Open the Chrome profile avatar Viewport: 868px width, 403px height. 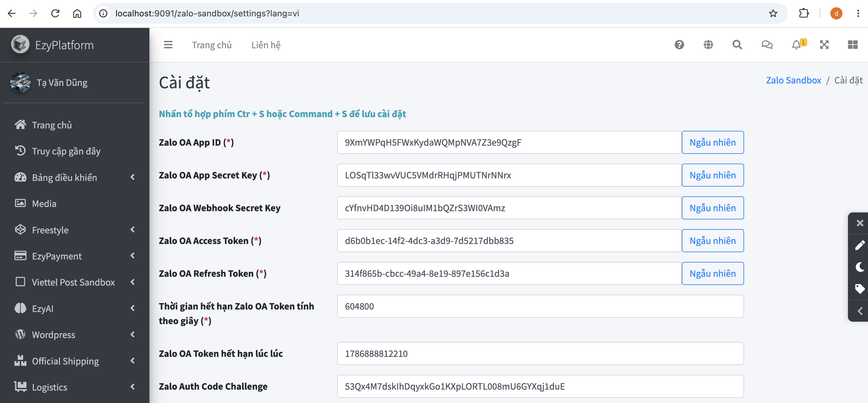pyautogui.click(x=836, y=13)
